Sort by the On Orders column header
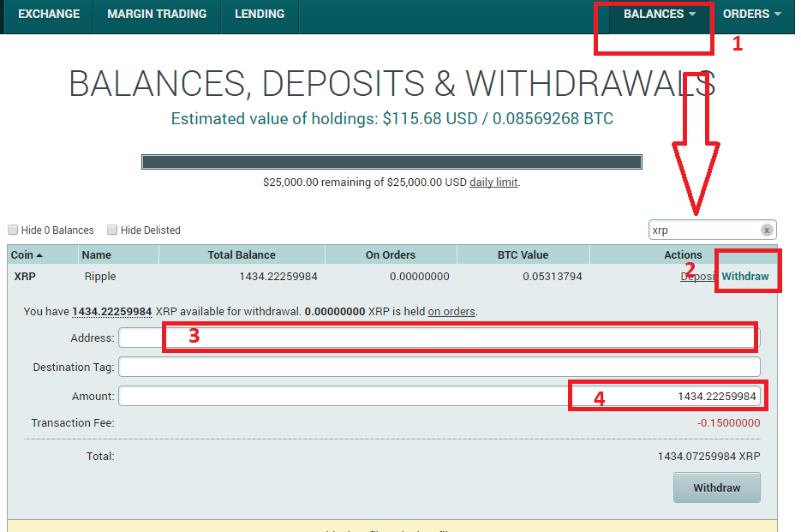This screenshot has width=801, height=532. (x=391, y=254)
